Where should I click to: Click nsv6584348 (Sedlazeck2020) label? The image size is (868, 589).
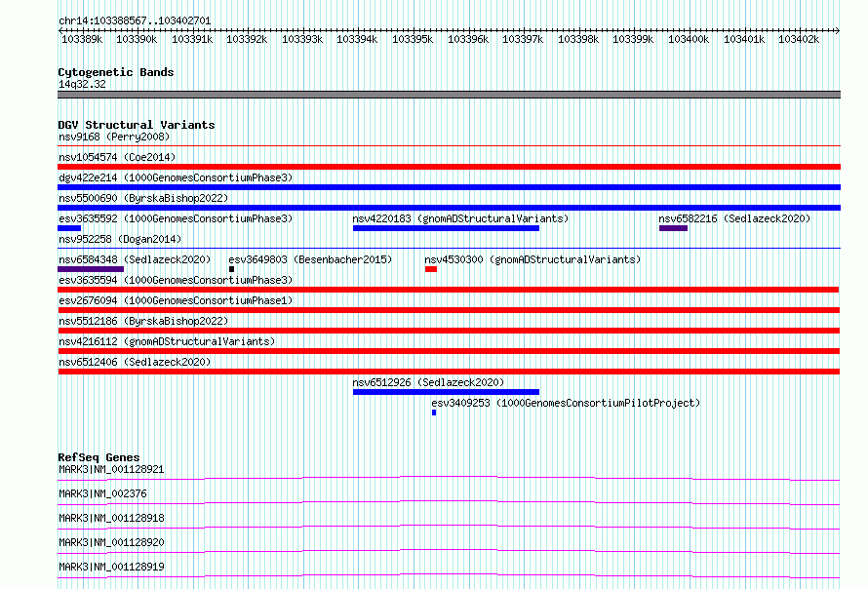tap(135, 259)
